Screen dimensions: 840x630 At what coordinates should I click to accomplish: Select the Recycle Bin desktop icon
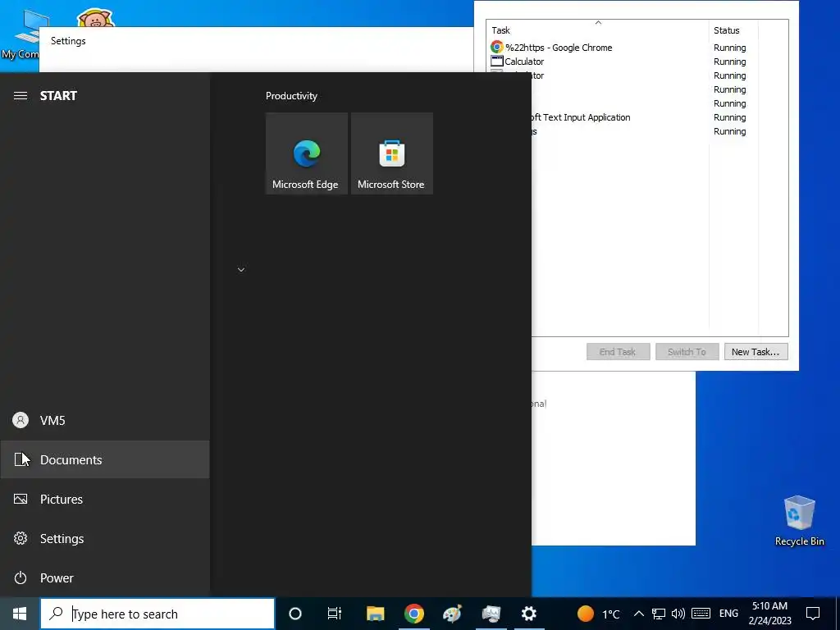799,521
